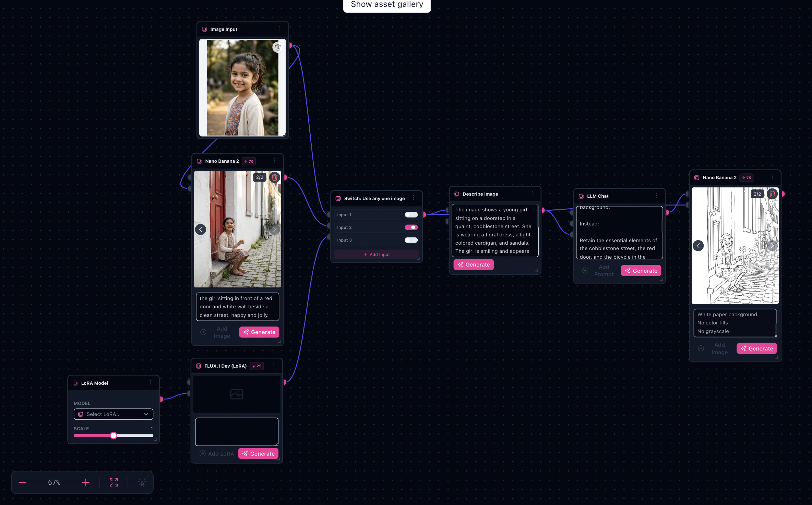This screenshot has width=812, height=505.
Task: Generate in the FLUX.1 Dev (LoRA) node
Action: [259, 454]
